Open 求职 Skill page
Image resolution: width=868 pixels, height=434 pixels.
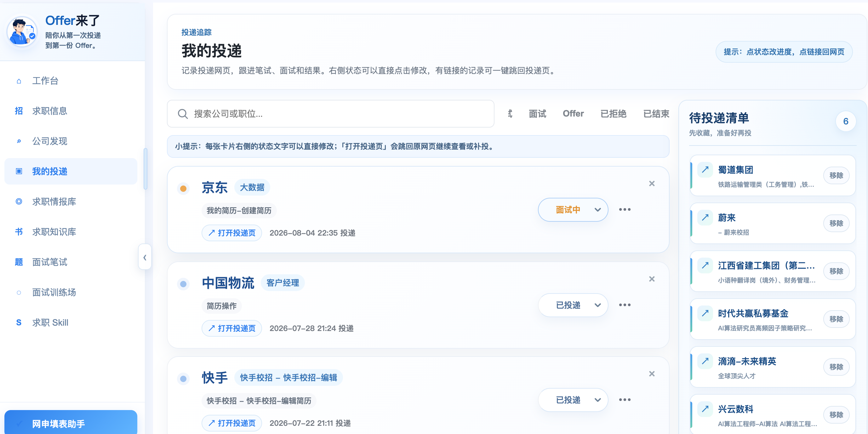pos(71,323)
